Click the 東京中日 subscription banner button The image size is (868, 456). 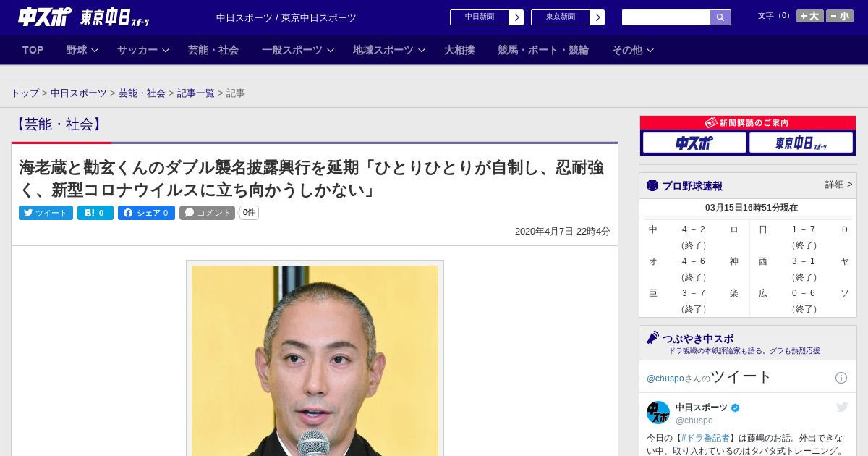click(801, 143)
